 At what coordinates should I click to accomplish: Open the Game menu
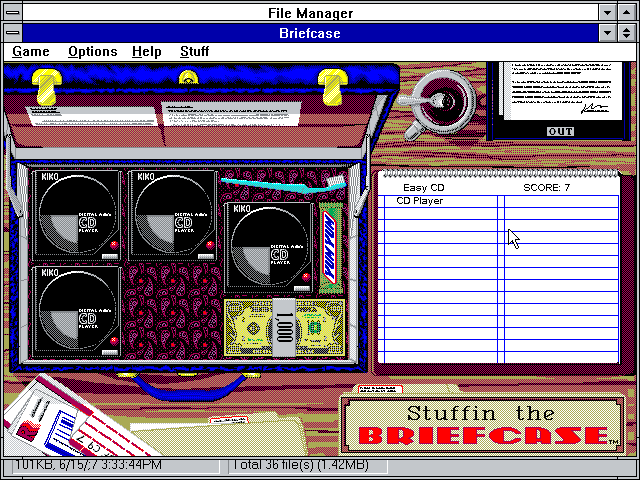[x=31, y=51]
